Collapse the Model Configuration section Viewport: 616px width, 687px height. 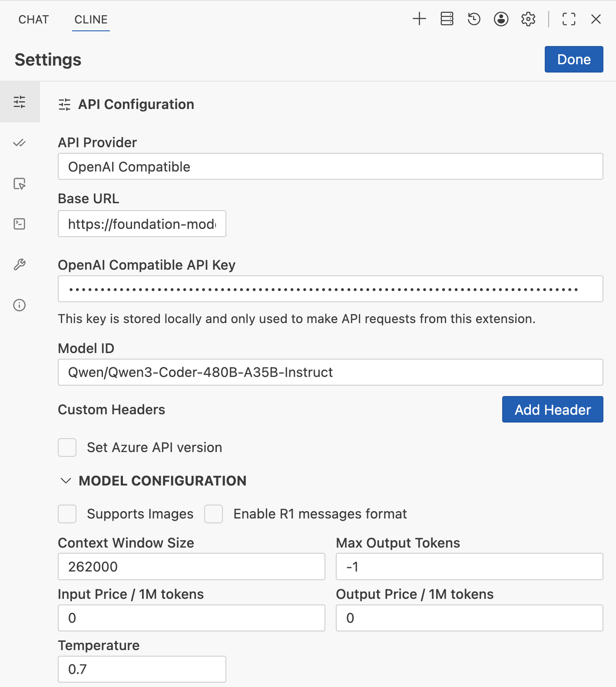coord(66,481)
